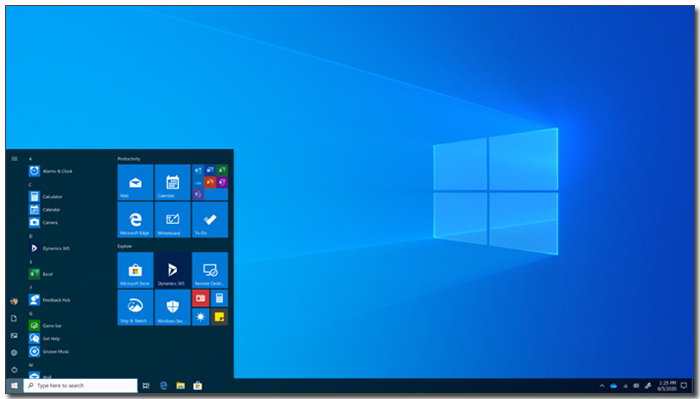Expand the Start menu hamburger
This screenshot has height=399, width=700.
click(14, 159)
